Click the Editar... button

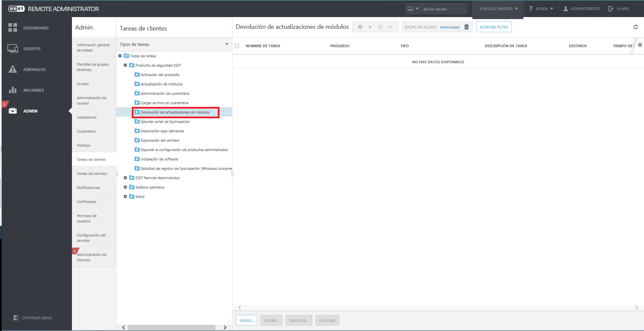(x=271, y=320)
